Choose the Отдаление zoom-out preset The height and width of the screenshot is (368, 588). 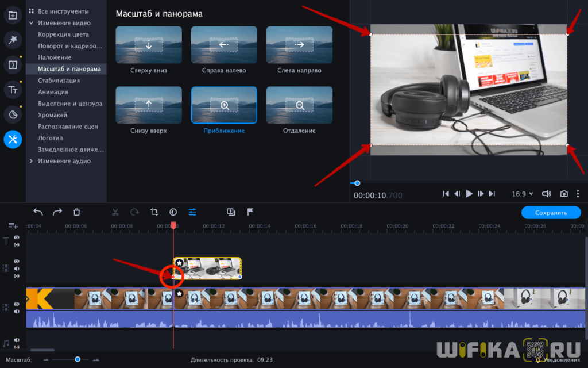tap(299, 105)
